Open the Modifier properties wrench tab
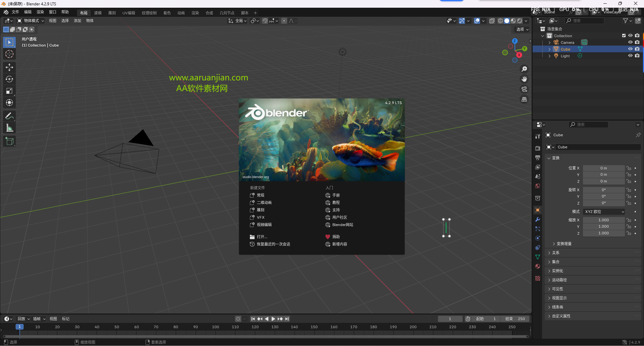Screen dimensions: 644x346 pyautogui.click(x=538, y=219)
